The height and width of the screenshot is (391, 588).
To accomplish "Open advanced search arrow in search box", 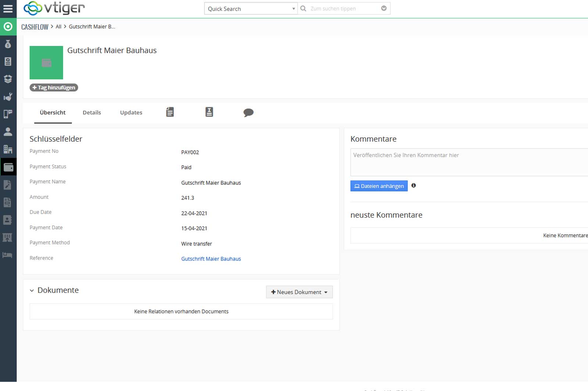I will click(x=384, y=8).
